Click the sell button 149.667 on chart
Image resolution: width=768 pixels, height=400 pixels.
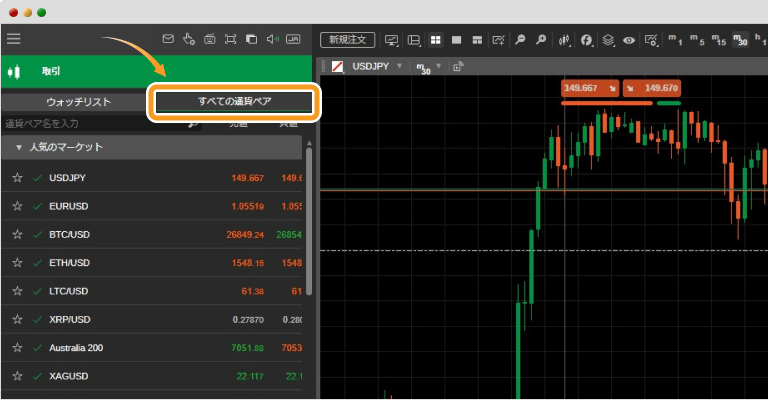(590, 88)
